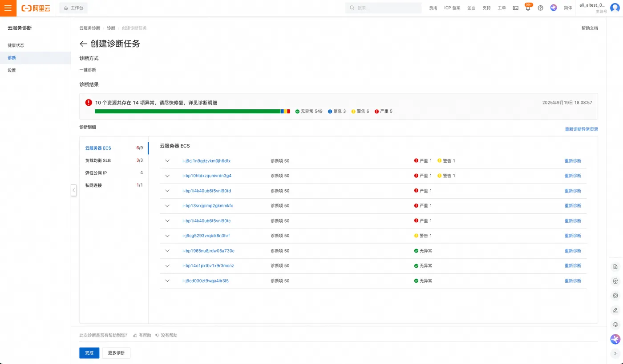Click the Alibaba Cloud logo
This screenshot has width=623, height=364.
point(36,8)
